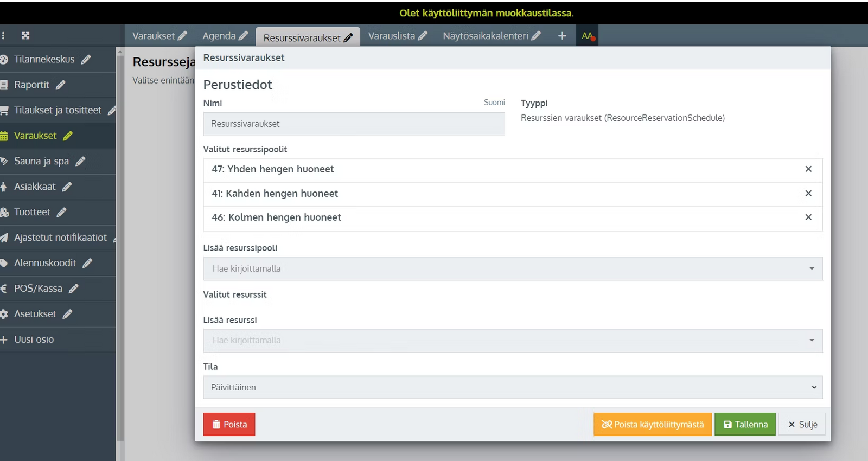The image size is (868, 461).
Task: Switch to the Varaukset tab
Action: [154, 36]
